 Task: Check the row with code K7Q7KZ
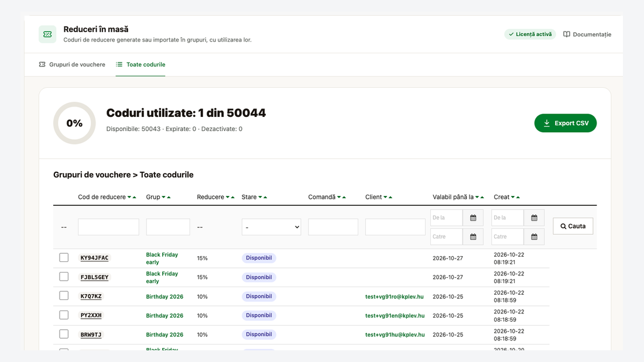coord(64,296)
